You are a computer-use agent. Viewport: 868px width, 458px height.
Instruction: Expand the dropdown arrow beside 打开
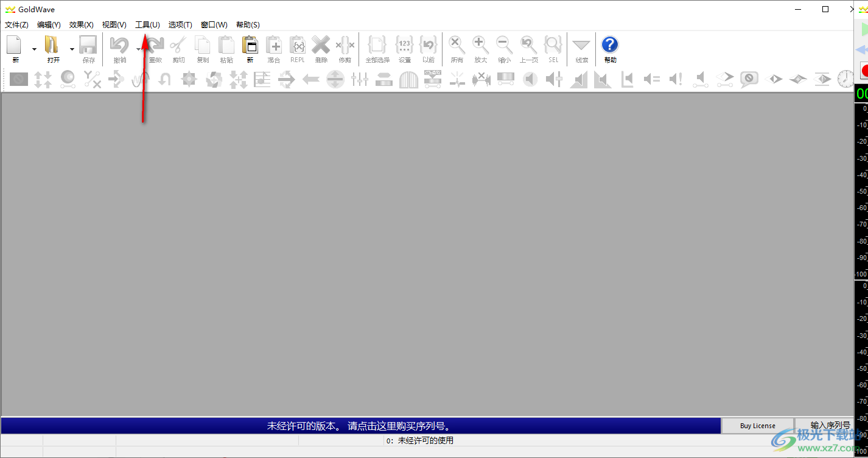point(72,49)
